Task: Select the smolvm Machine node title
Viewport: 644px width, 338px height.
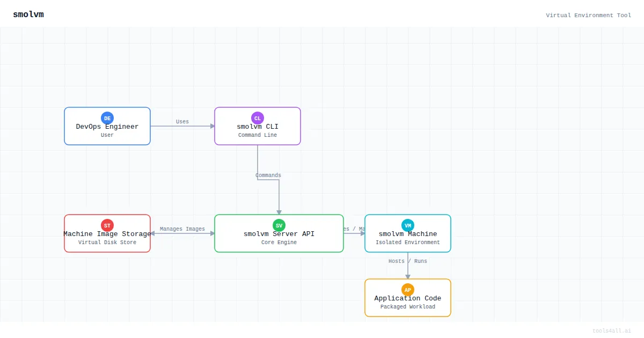Action: coord(408,234)
